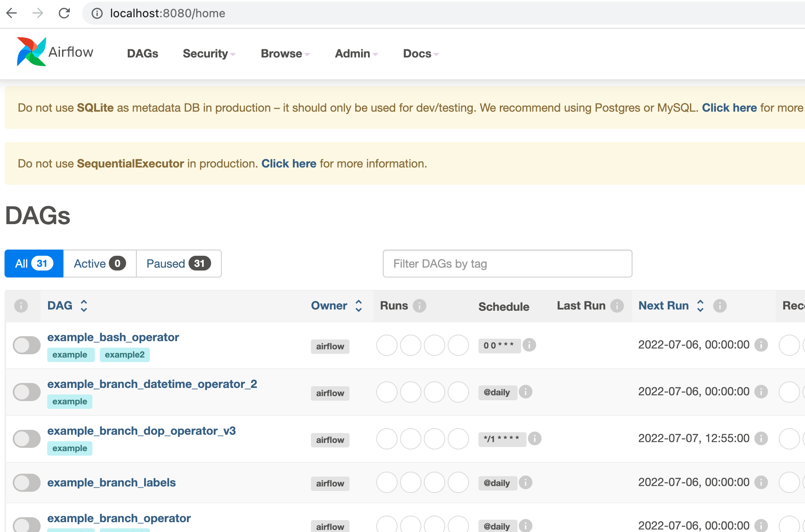This screenshot has height=532, width=805.
Task: Click schedule info icon for example_bash_operator
Action: [x=529, y=345]
